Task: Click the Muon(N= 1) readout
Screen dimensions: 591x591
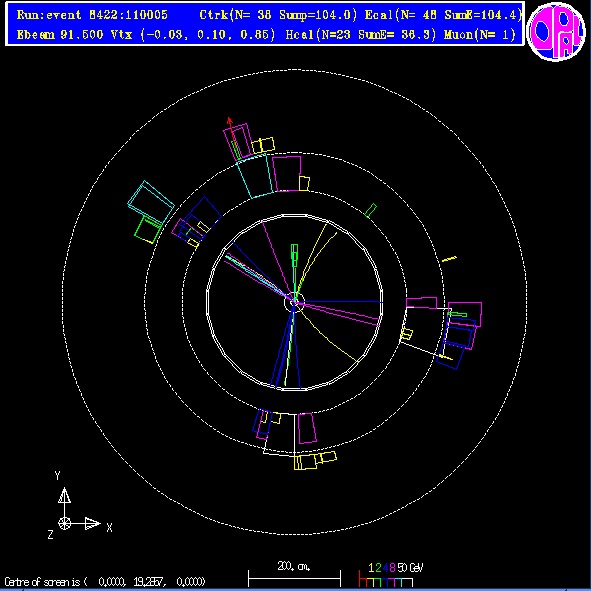Action: 480,35
